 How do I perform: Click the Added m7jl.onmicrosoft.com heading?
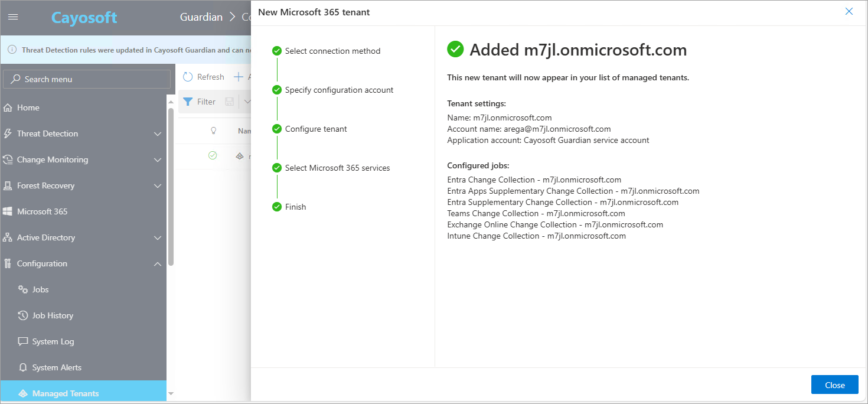tap(578, 50)
